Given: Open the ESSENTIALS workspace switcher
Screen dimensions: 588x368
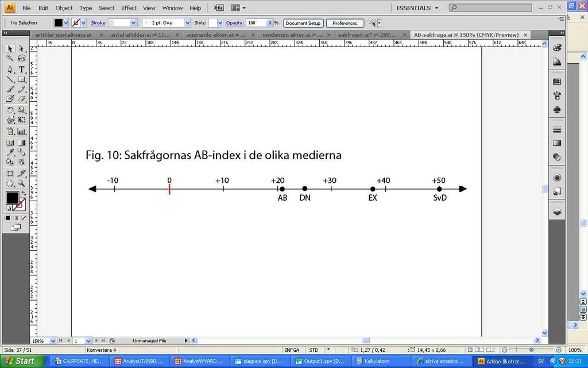Looking at the screenshot, I should [x=417, y=8].
